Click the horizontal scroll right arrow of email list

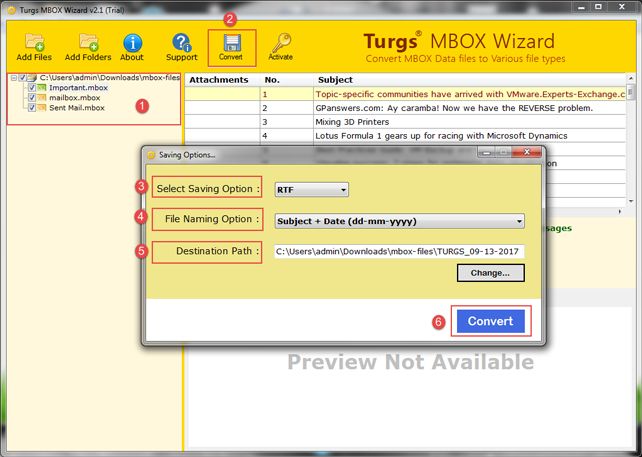pos(620,212)
